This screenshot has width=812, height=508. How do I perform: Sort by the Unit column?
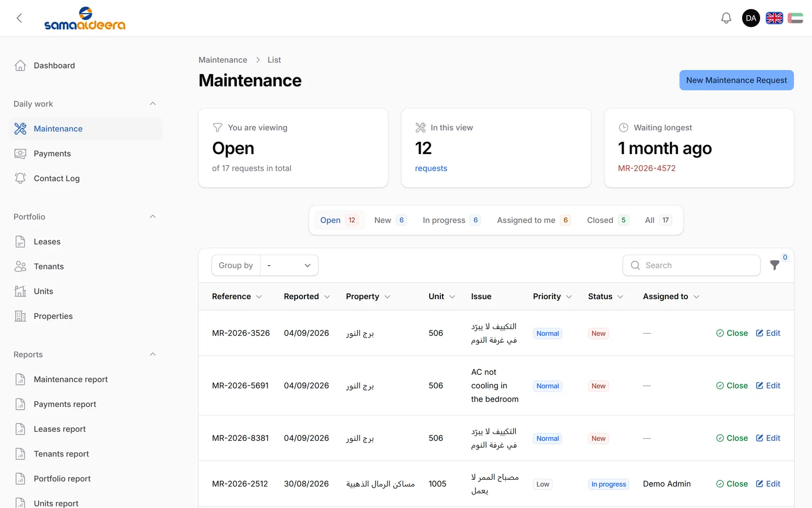point(442,296)
